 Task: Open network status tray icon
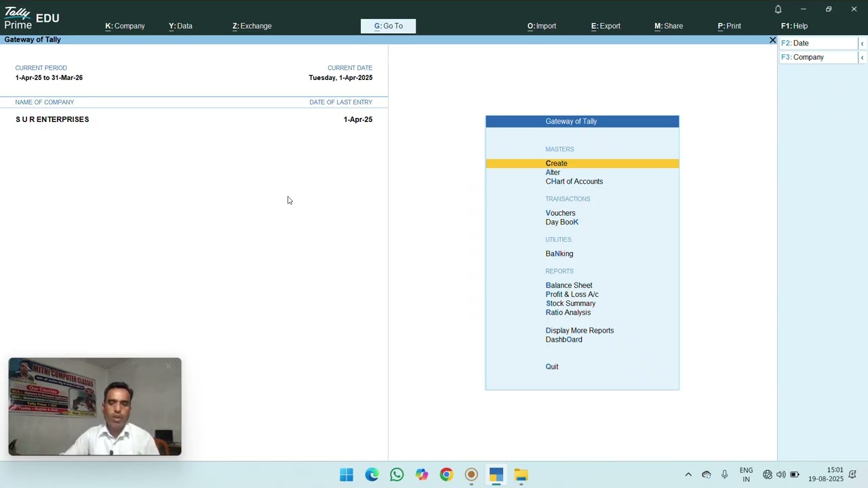point(768,474)
